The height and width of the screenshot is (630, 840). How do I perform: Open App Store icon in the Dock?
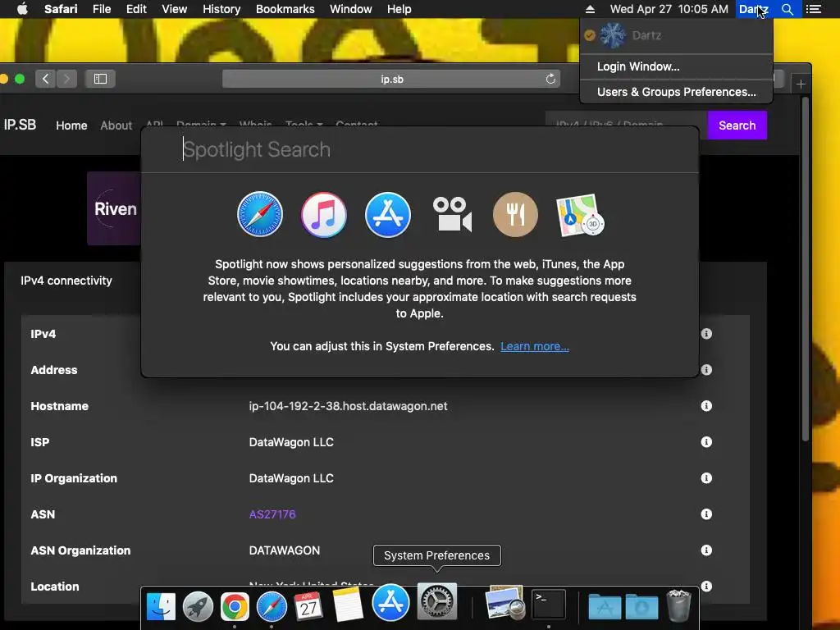(390, 602)
